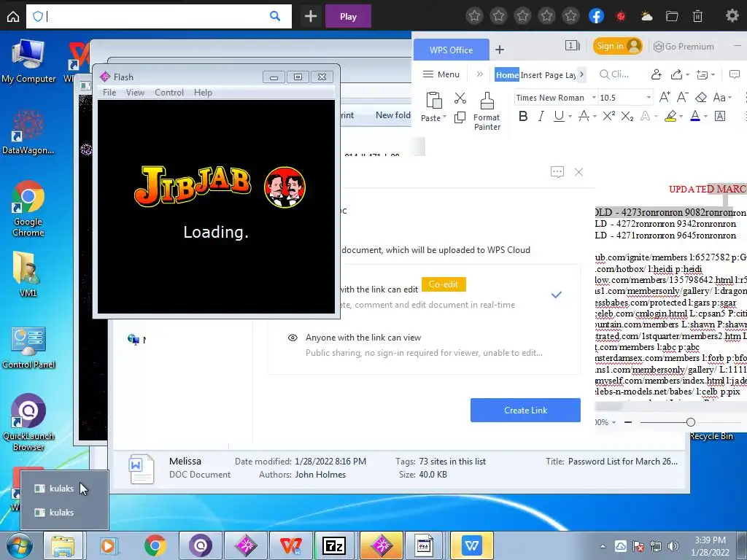Open the Windows Start button
Image resolution: width=747 pixels, height=560 pixels.
pyautogui.click(x=19, y=545)
